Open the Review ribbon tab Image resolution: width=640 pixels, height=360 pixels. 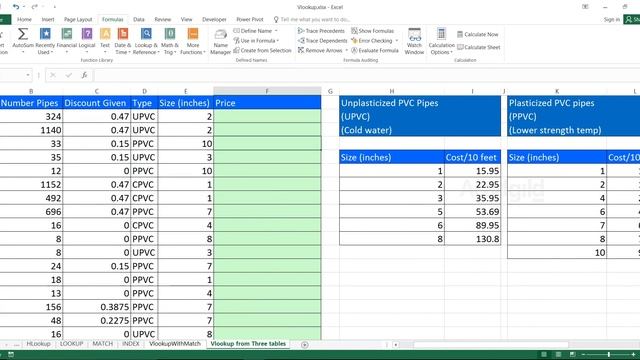(162, 19)
